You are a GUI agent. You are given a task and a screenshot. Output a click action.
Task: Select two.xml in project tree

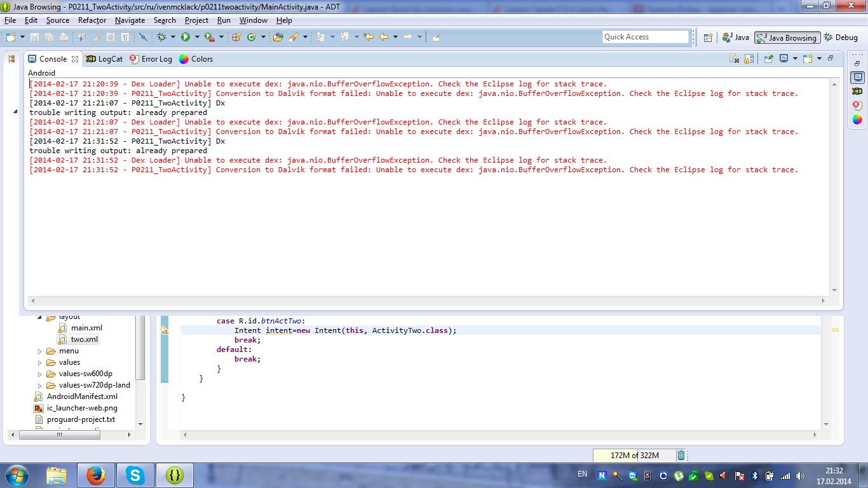pyautogui.click(x=78, y=339)
